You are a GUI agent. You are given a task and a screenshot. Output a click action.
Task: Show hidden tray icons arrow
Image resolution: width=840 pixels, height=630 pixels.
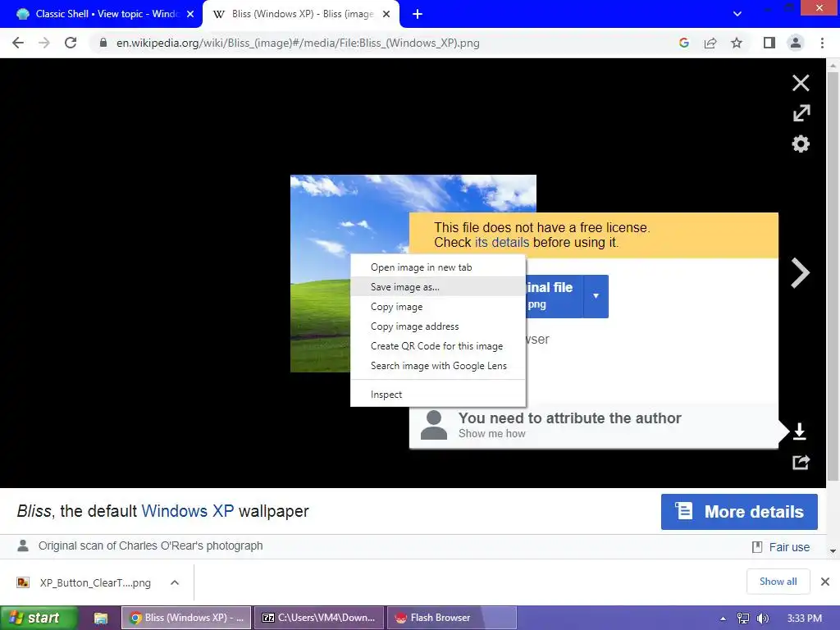point(724,619)
